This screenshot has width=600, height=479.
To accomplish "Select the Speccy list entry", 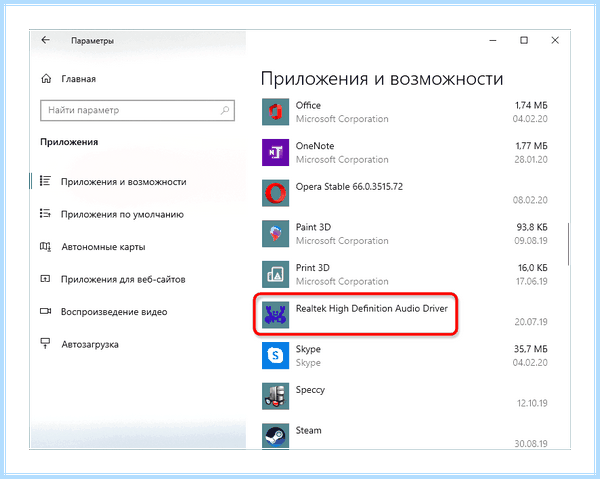I will [310, 390].
